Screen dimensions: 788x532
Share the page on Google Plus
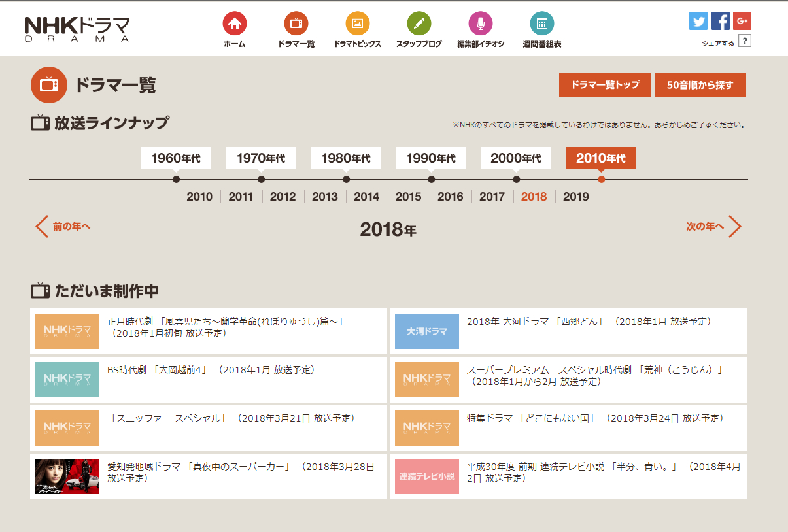tap(742, 21)
